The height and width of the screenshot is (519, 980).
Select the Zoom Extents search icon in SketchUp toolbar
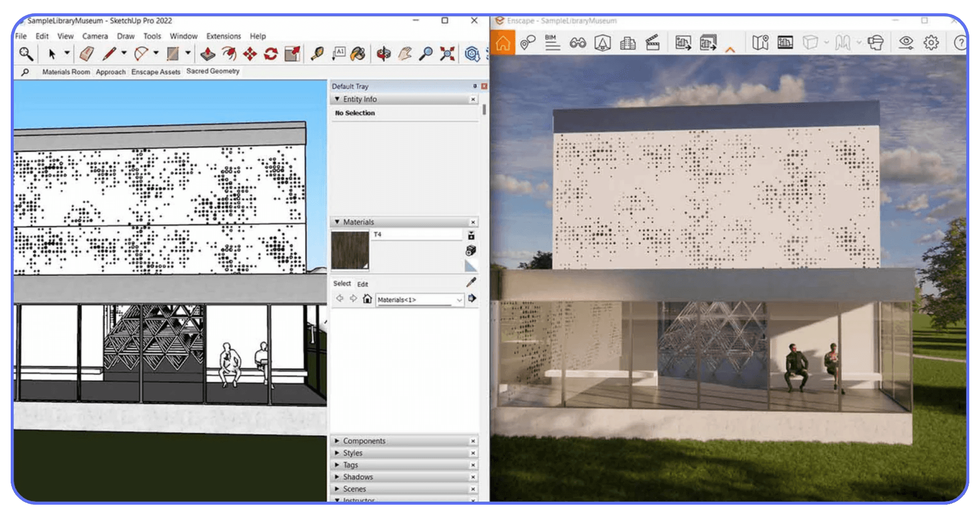click(x=26, y=54)
